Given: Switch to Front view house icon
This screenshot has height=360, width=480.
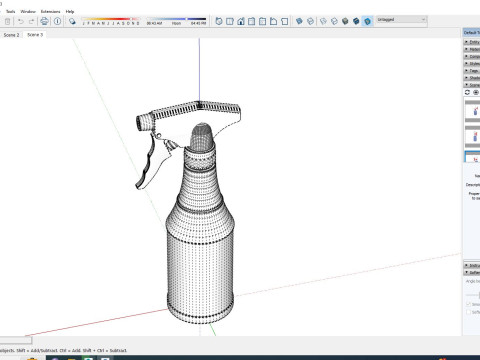Looking at the screenshot, I should point(241,21).
